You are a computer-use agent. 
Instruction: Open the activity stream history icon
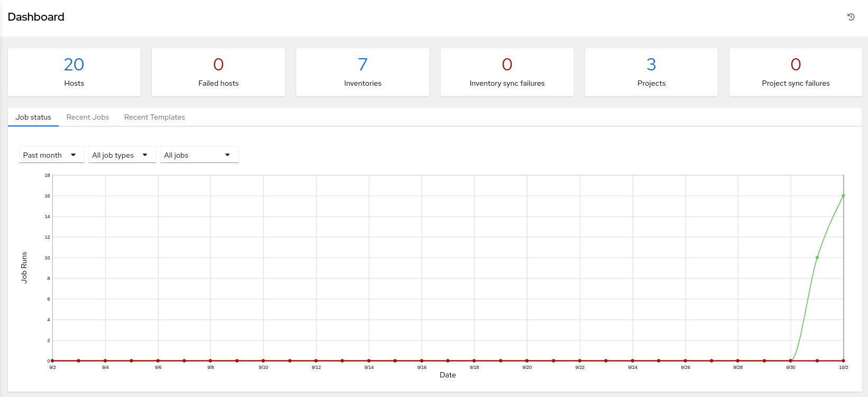(x=851, y=17)
